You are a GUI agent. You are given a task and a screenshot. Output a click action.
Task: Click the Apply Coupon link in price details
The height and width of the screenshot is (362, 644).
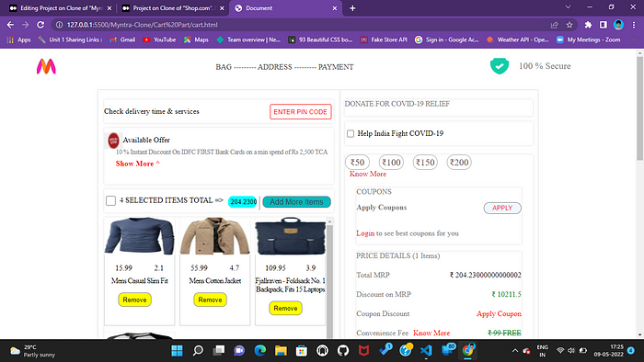[499, 313]
